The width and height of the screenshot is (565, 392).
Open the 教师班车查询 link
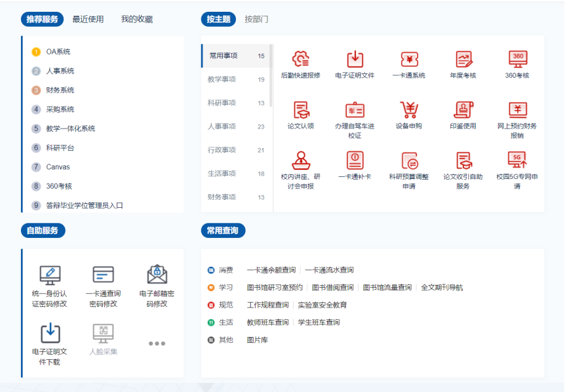267,322
